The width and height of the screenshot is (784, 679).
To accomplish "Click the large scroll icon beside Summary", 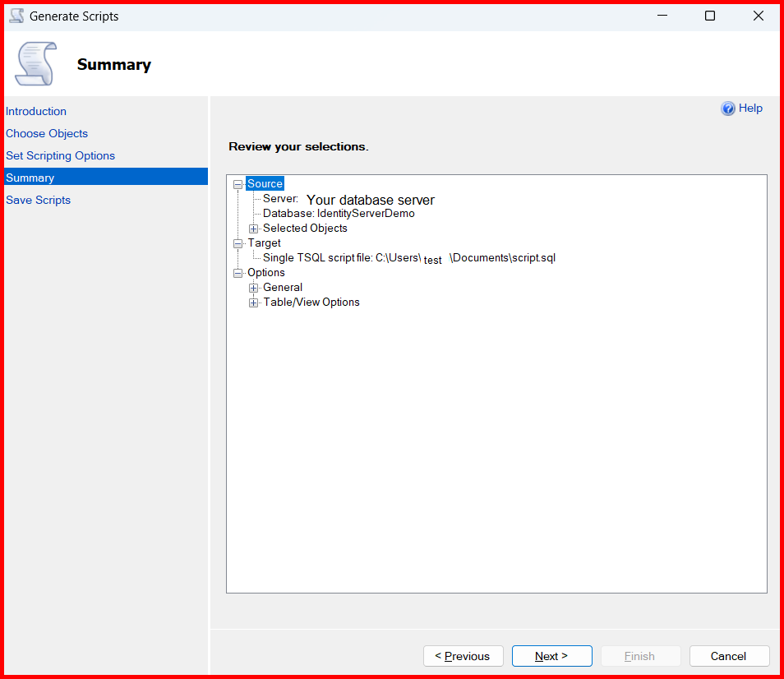I will pyautogui.click(x=35, y=64).
